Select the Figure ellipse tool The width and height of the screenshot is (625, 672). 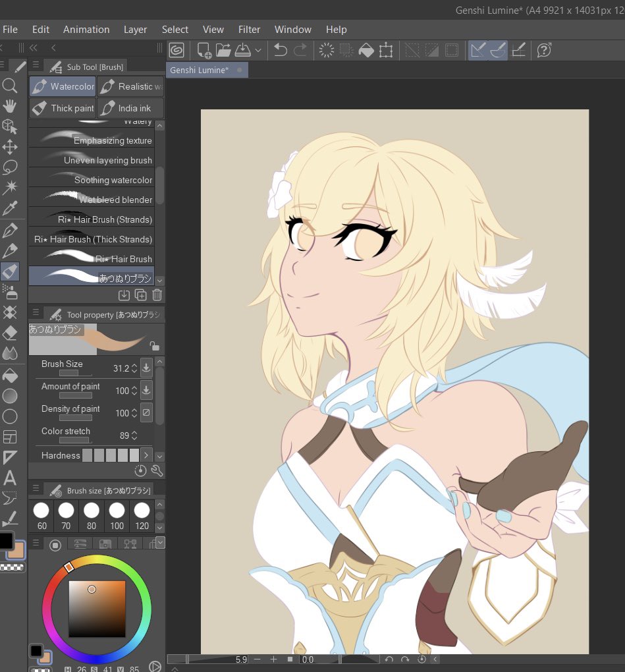click(9, 416)
